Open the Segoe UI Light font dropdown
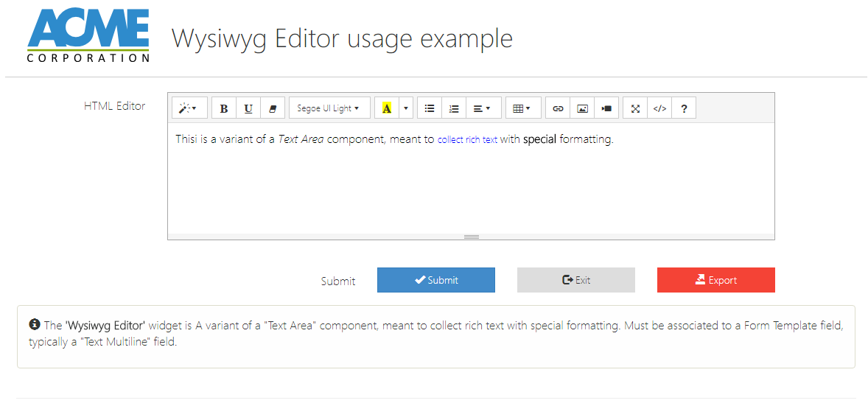This screenshot has height=406, width=868. [x=329, y=108]
